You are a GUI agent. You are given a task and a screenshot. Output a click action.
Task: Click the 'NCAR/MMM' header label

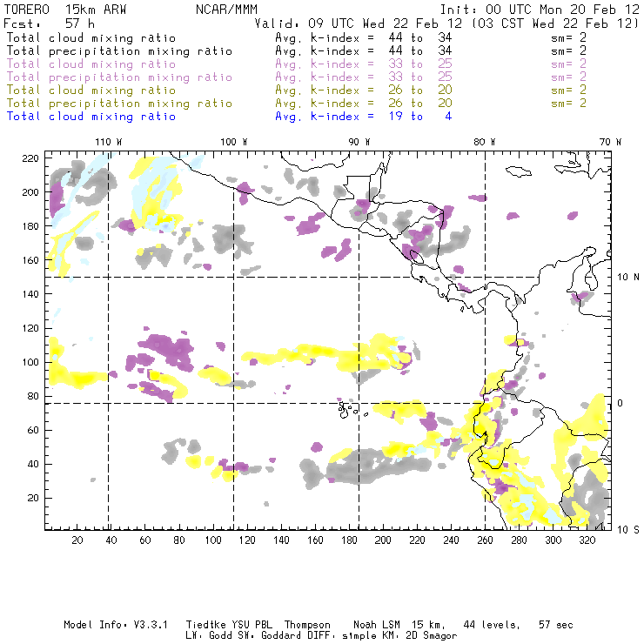[x=226, y=10]
